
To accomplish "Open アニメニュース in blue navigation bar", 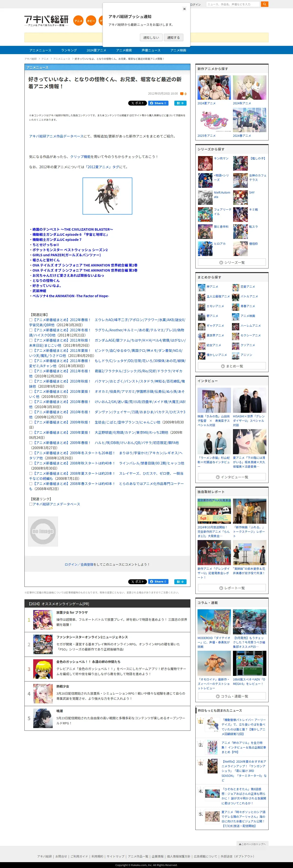I will pyautogui.click(x=40, y=50).
